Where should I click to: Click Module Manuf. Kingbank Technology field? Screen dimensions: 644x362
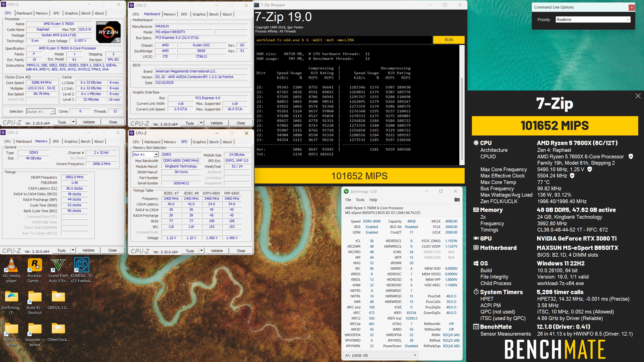(x=181, y=166)
